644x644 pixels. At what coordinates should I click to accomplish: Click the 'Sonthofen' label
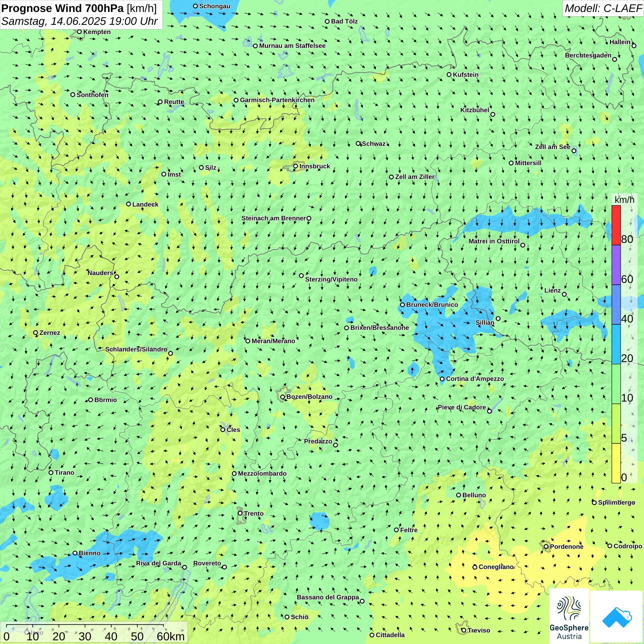pyautogui.click(x=92, y=95)
